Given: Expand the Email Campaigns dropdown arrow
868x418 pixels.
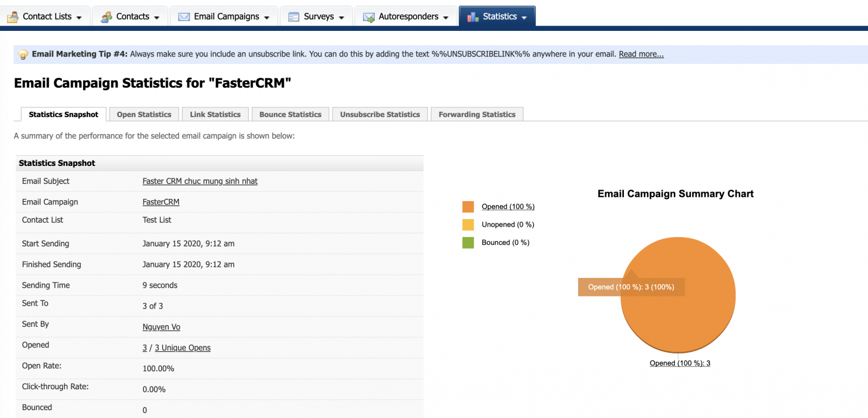Looking at the screenshot, I should pyautogui.click(x=267, y=17).
